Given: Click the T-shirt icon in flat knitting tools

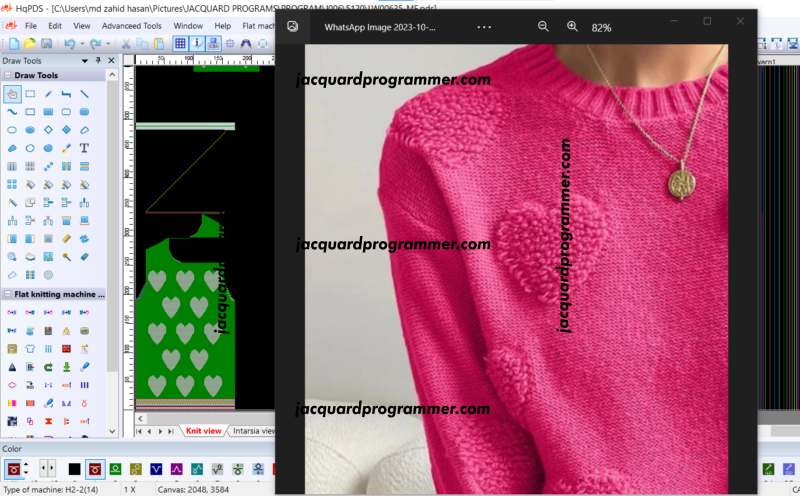Looking at the screenshot, I should coord(30,349).
